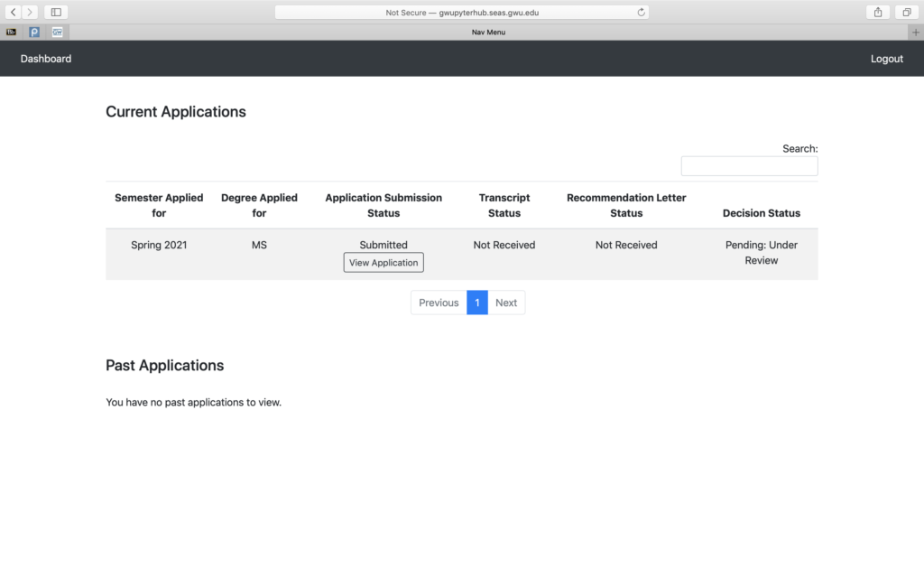Sort by Semester Applied for column header
Screen dimensions: 924x578
coord(159,205)
